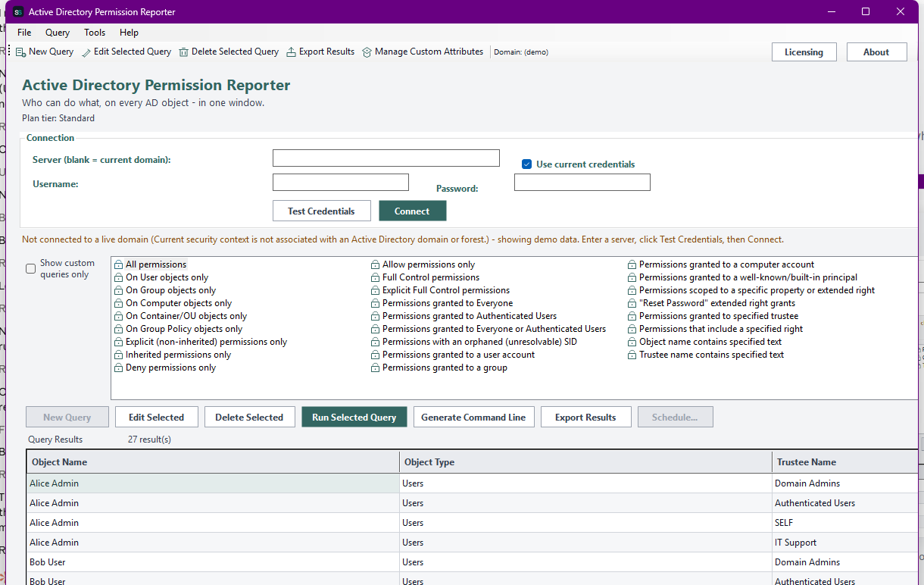Click the Run Selected Query button

click(354, 418)
